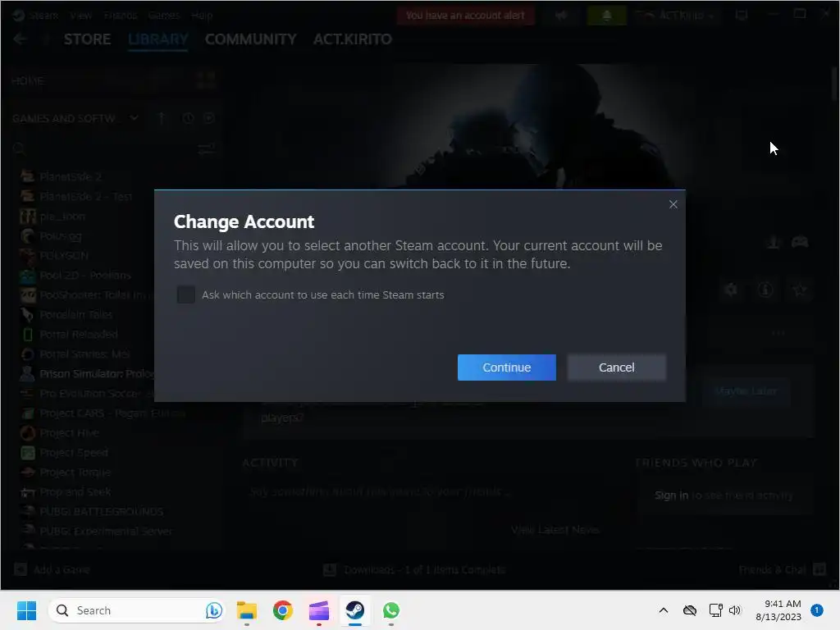Select Portal Stories: Mel in list
The image size is (840, 630).
84,354
